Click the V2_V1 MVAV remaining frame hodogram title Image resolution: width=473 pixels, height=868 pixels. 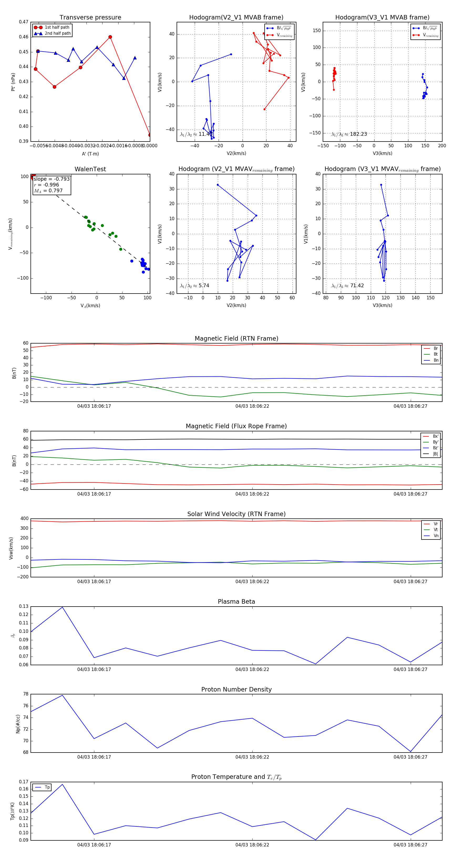(236, 169)
